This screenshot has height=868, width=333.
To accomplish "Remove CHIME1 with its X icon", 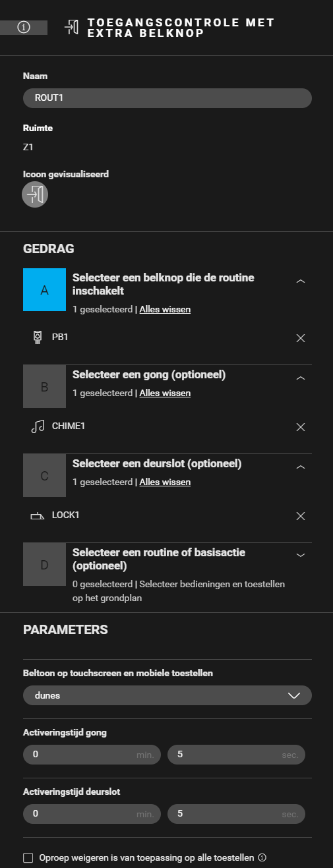I will [301, 427].
